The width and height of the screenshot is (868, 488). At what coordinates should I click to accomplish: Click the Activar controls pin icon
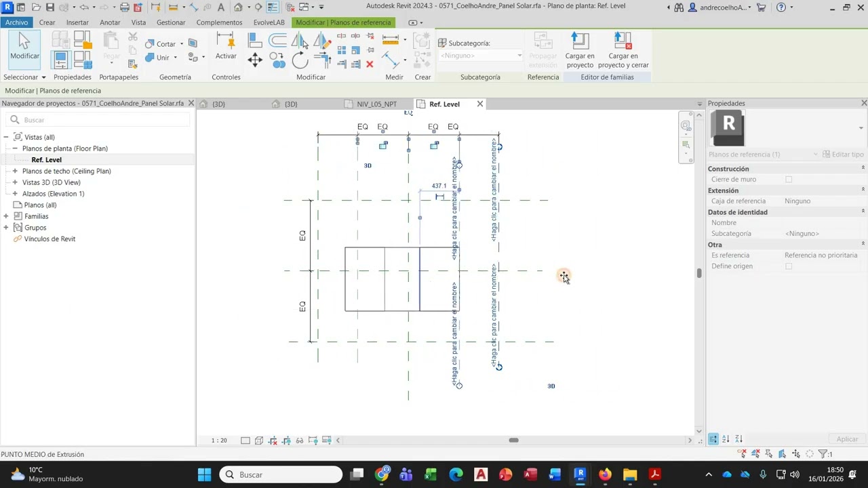[226, 46]
